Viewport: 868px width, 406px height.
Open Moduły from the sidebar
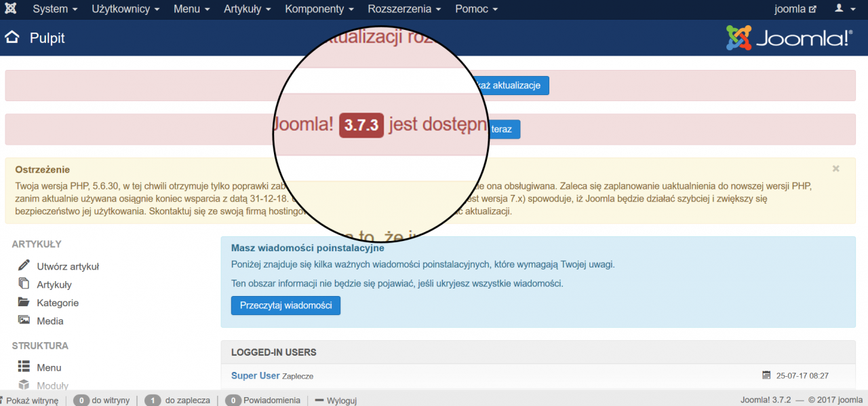[x=53, y=386]
